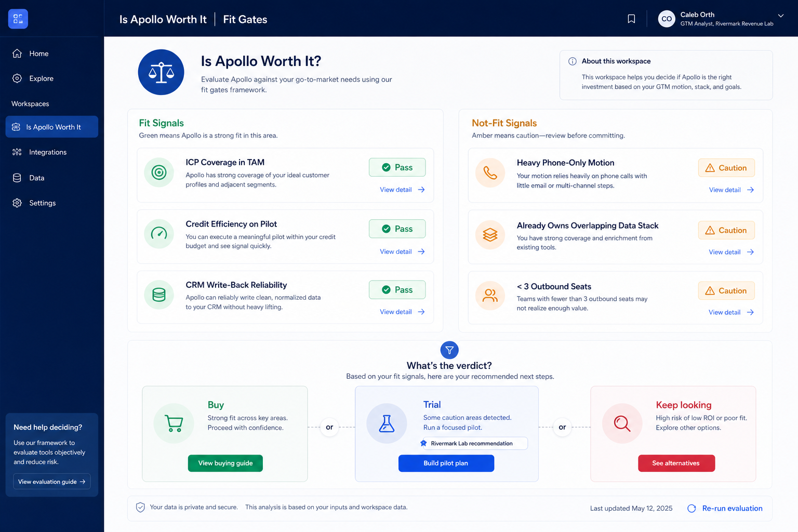View detail for Already Owns Overlapping Data Stack
The image size is (798, 532).
[x=731, y=252]
